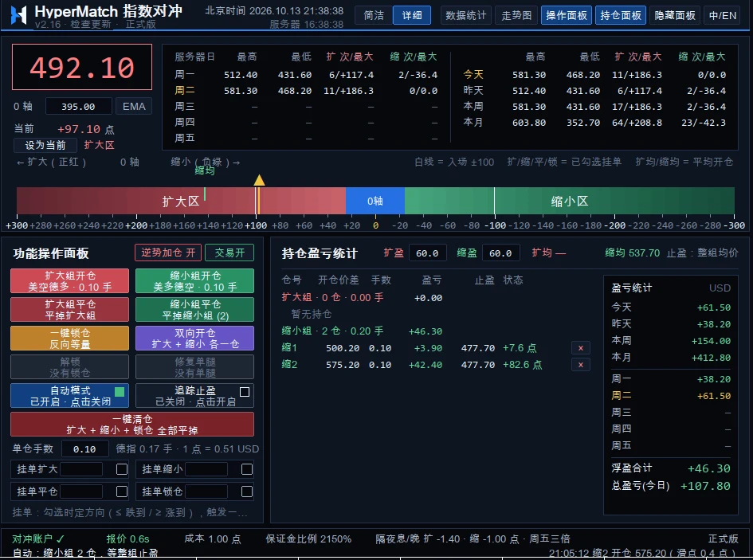Check the 挂单扩大 checkbox
753x560 pixels.
click(122, 469)
